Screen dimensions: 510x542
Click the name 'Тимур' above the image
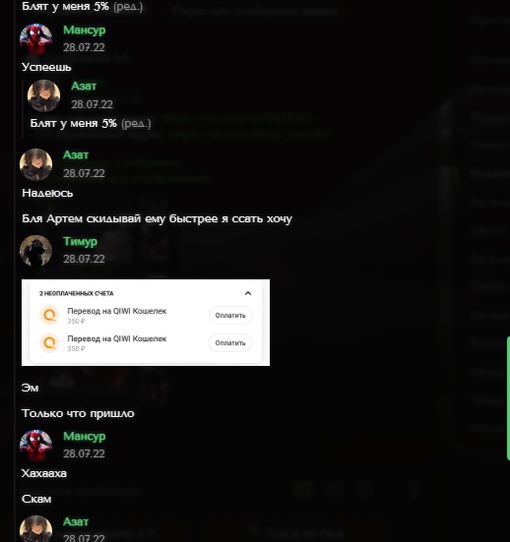pyautogui.click(x=80, y=241)
